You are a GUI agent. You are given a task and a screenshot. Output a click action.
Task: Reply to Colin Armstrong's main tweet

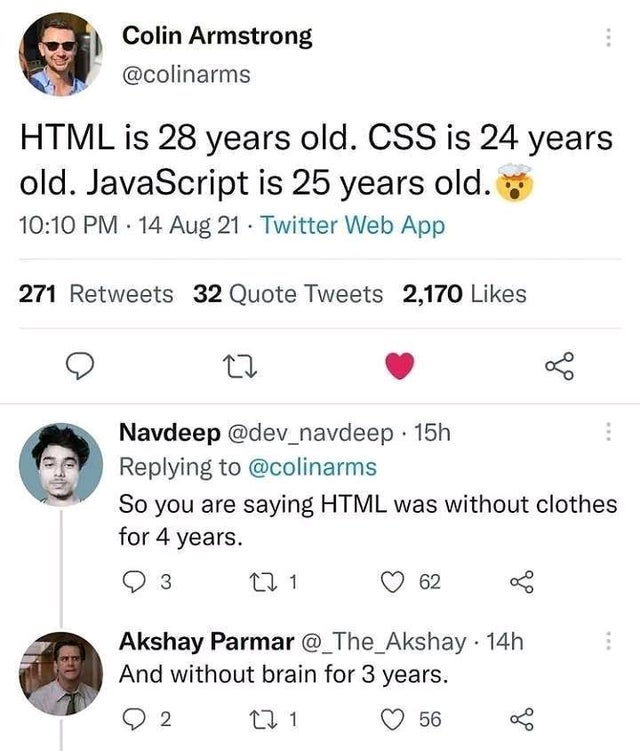[79, 369]
